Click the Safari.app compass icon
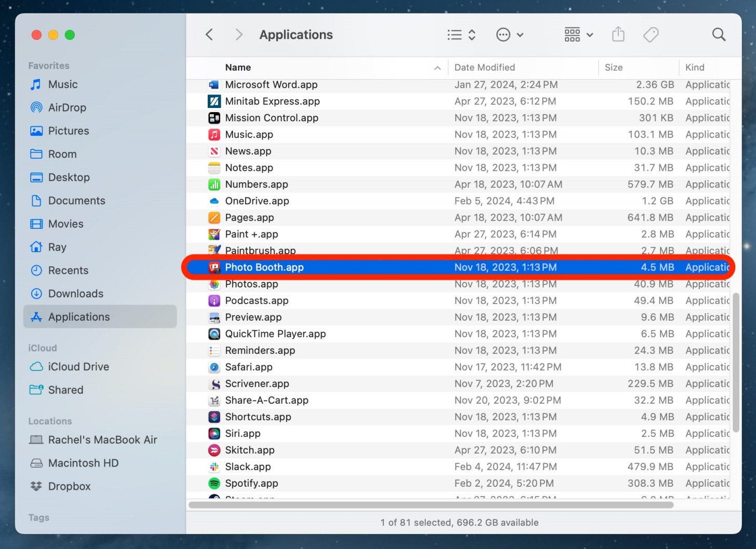The image size is (756, 549). point(214,367)
